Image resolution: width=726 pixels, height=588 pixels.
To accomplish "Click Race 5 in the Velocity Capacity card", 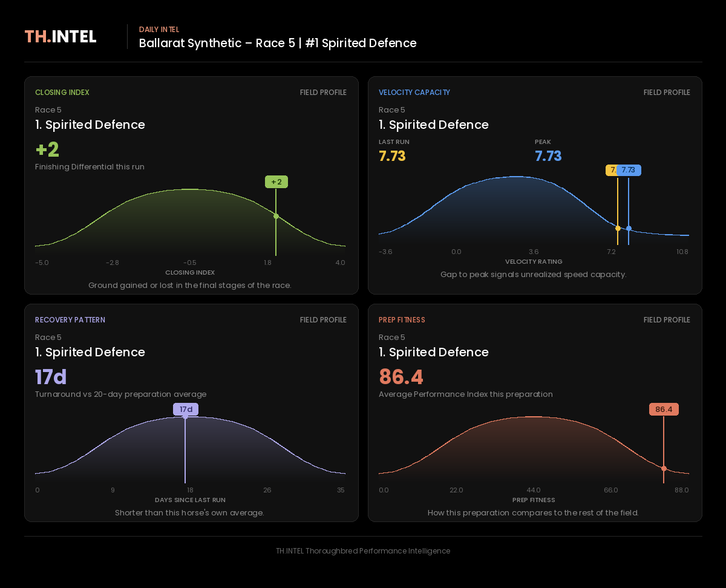I will coord(392,110).
